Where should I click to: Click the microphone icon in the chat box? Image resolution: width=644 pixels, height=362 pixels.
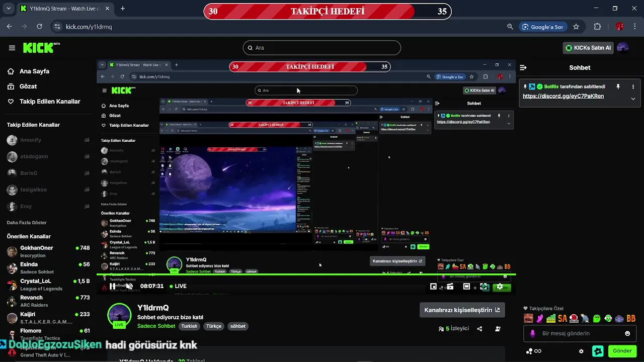point(532,333)
